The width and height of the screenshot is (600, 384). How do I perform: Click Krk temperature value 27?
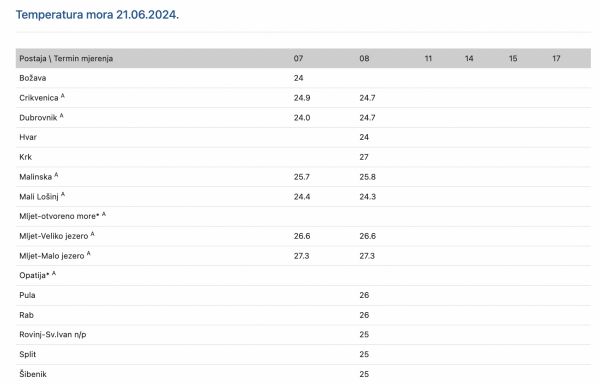364,157
